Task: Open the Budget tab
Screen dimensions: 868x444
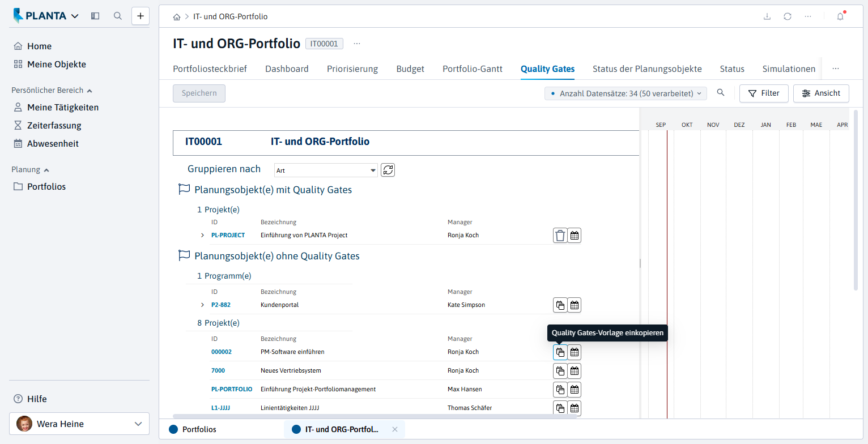Action: click(x=410, y=69)
